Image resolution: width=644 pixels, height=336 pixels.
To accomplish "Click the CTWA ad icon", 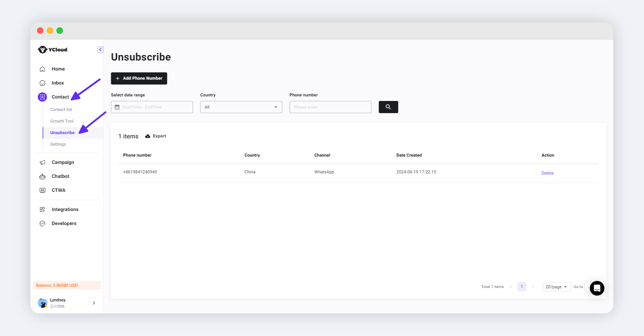I will point(43,190).
